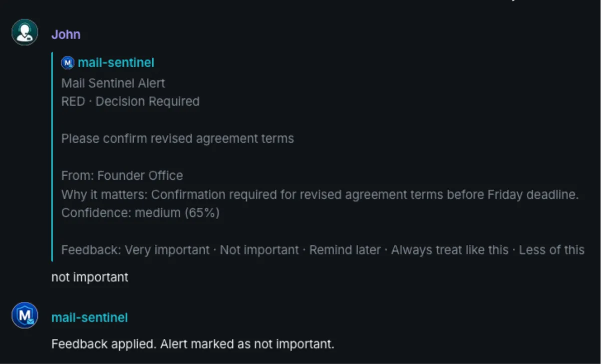Choose the "Less of this" feedback option
The height and width of the screenshot is (364, 601).
coord(551,250)
